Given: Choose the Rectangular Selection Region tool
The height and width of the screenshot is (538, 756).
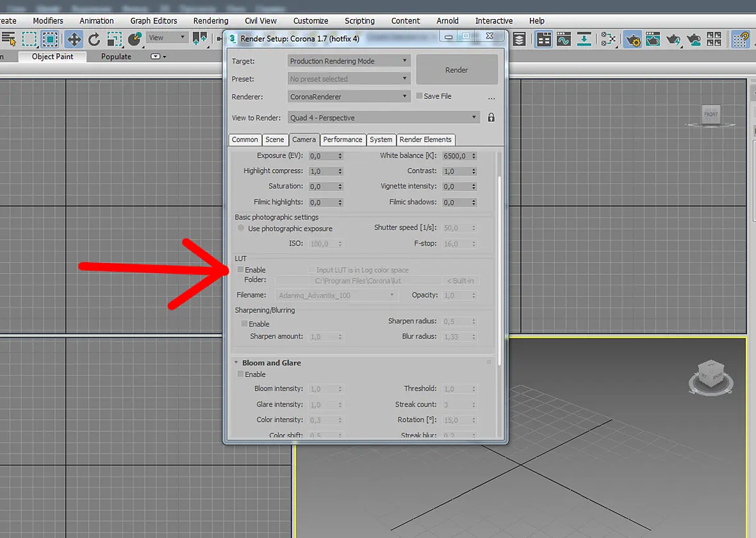Looking at the screenshot, I should pyautogui.click(x=29, y=39).
